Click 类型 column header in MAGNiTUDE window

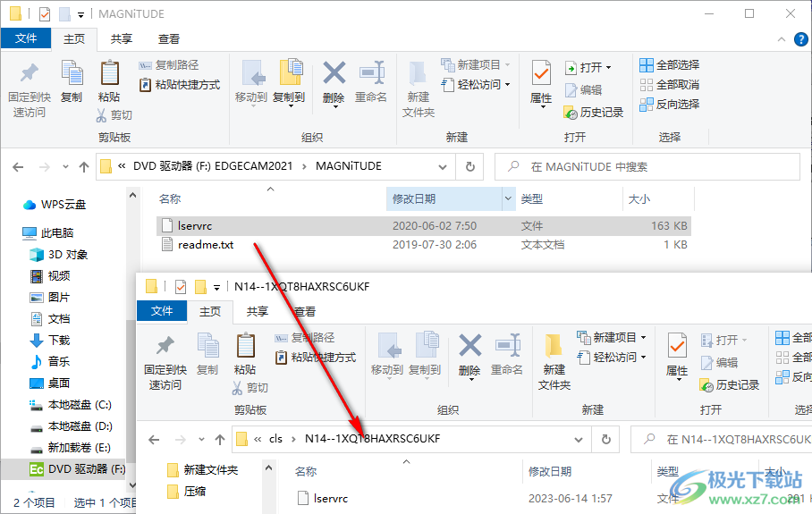point(532,198)
